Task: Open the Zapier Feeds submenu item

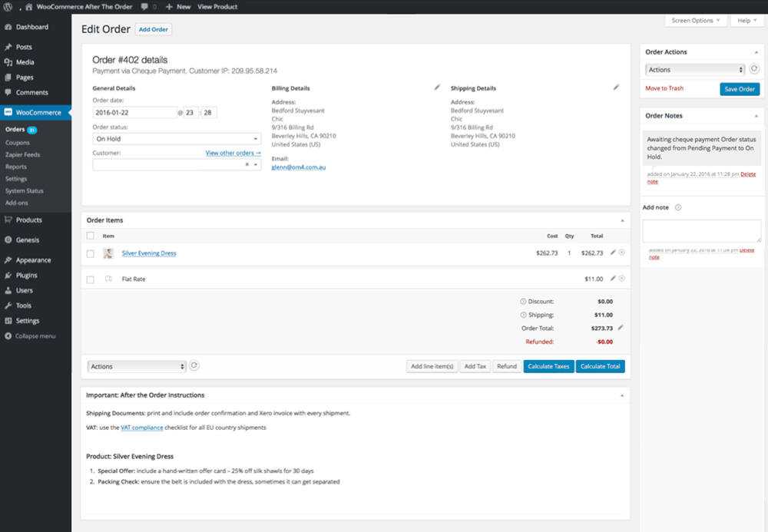Action: pyautogui.click(x=22, y=154)
